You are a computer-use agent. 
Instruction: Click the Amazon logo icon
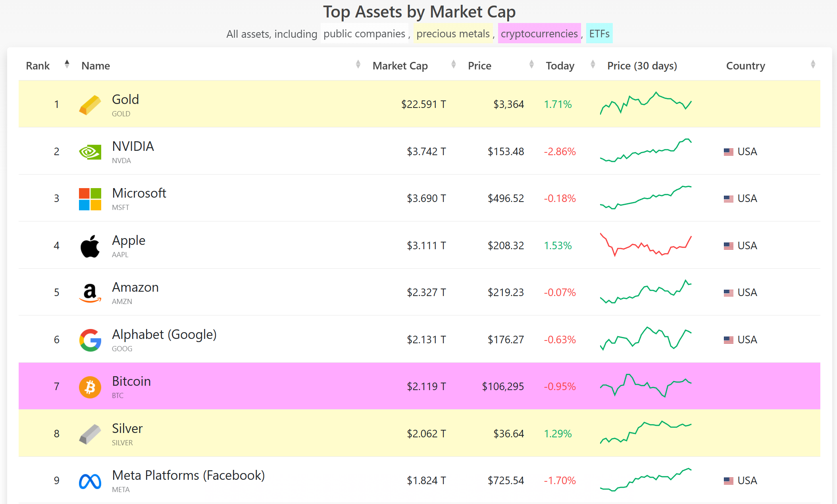pyautogui.click(x=90, y=293)
